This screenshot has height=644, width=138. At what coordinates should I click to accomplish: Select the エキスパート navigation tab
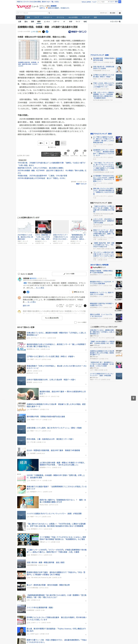(48, 17)
